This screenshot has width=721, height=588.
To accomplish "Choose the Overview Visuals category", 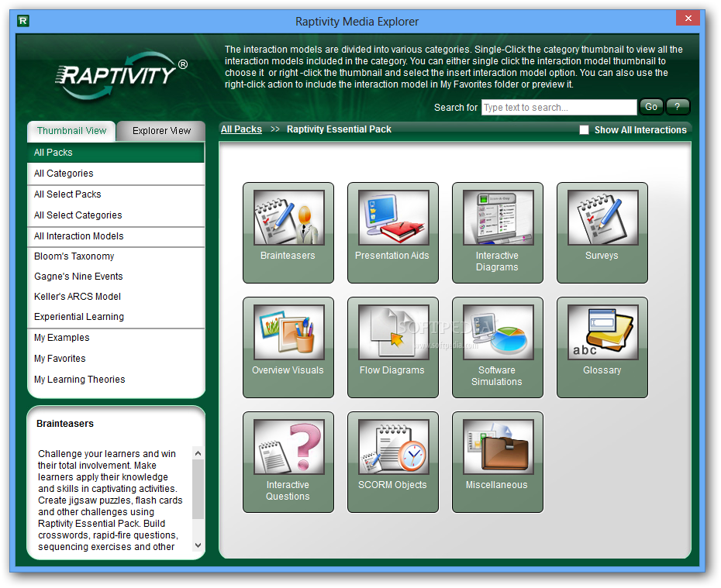I will click(x=288, y=347).
